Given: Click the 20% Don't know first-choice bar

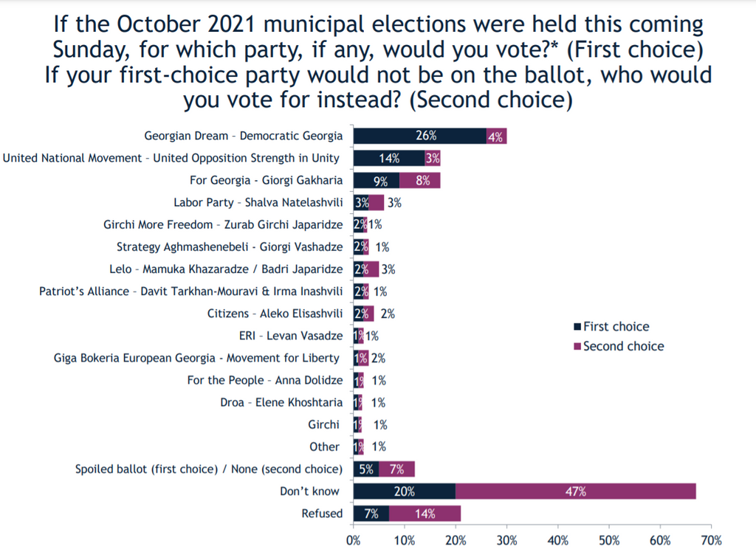Looking at the screenshot, I should pyautogui.click(x=405, y=491).
